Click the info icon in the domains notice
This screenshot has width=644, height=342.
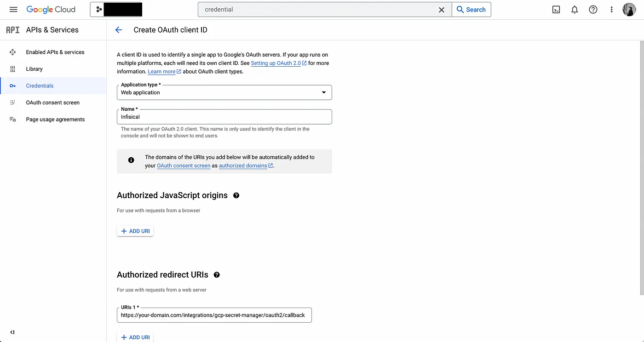(x=131, y=160)
